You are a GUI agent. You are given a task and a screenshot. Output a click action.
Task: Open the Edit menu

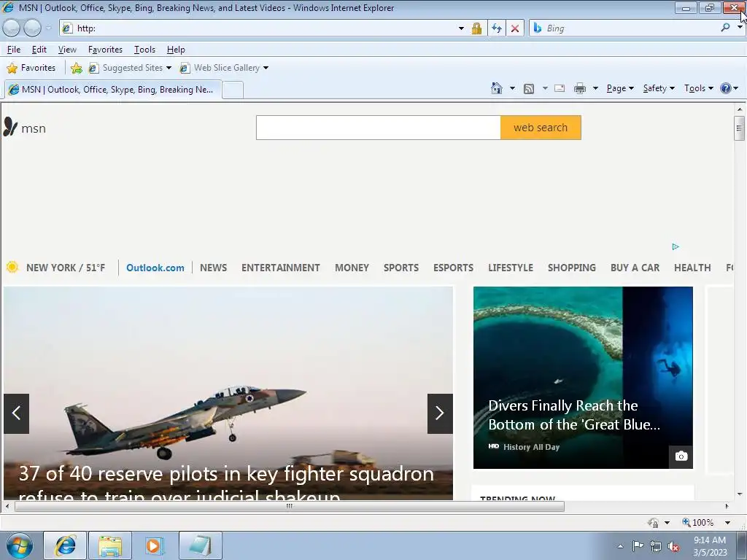tap(39, 50)
